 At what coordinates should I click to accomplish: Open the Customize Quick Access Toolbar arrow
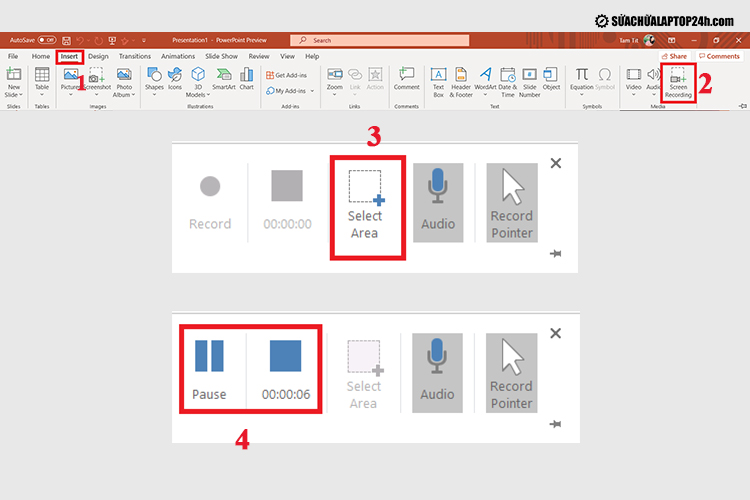(x=143, y=41)
